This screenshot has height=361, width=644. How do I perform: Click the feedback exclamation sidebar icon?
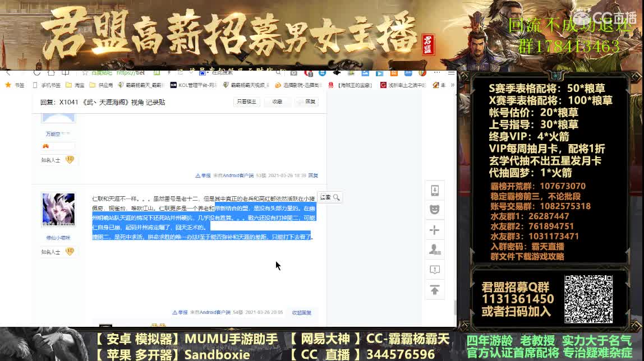click(435, 270)
